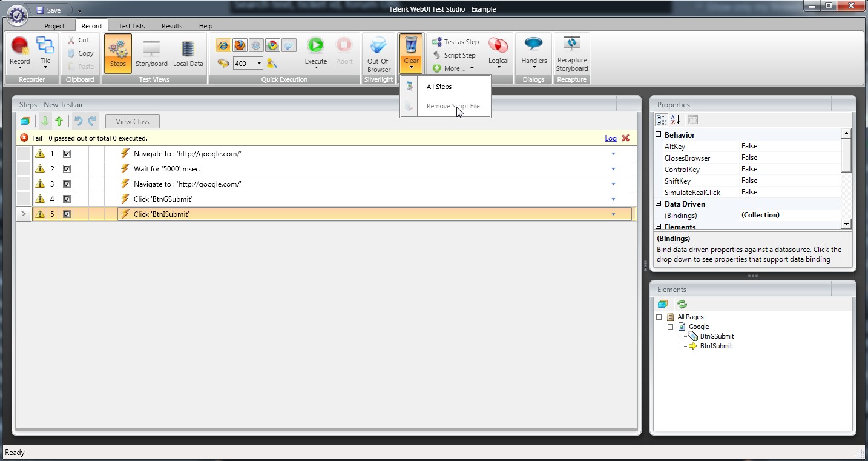Screen dimensions: 868x461
Task: Cut the selected step
Action: (x=78, y=40)
